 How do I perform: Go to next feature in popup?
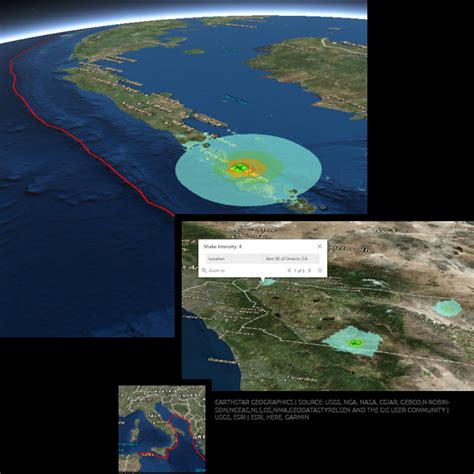tap(309, 270)
